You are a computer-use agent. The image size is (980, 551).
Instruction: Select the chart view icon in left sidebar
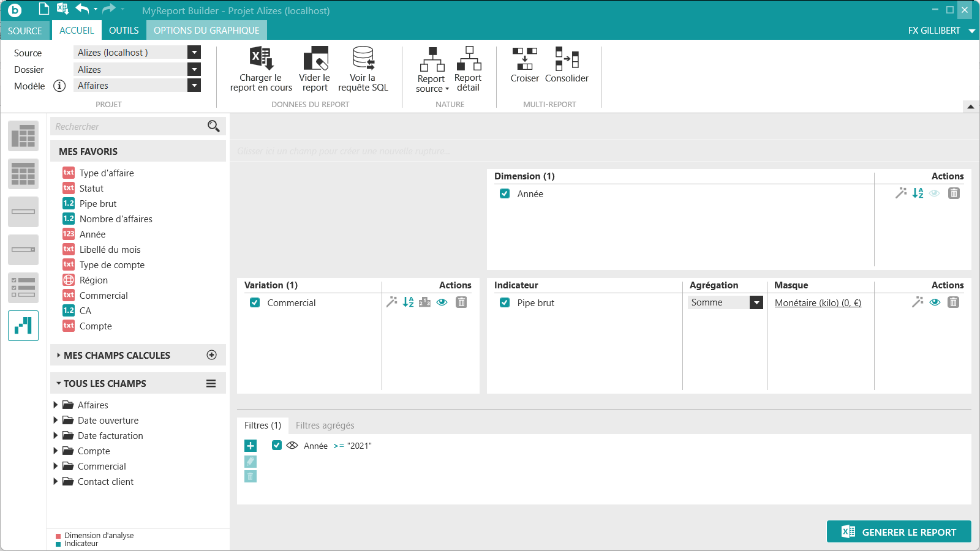click(23, 325)
